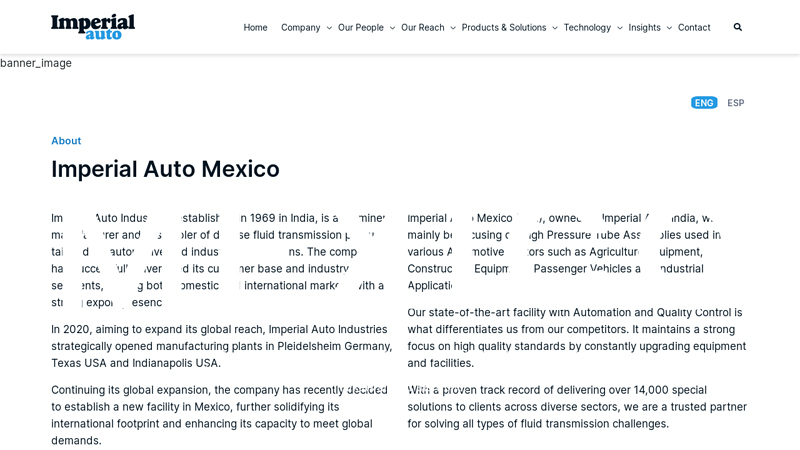Switch language to ENG
Viewport: 800px width, 450px height.
704,103
